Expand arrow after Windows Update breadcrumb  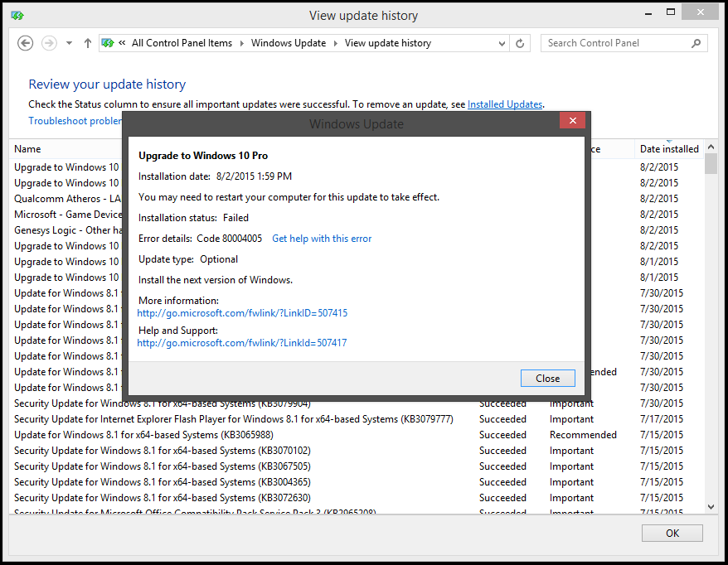tap(335, 44)
